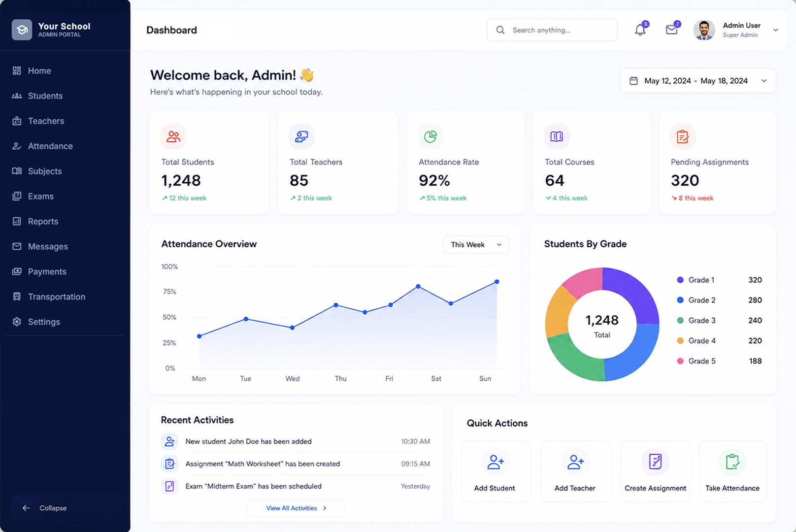Image resolution: width=796 pixels, height=532 pixels.
Task: Click the search magnifier icon
Action: (500, 30)
